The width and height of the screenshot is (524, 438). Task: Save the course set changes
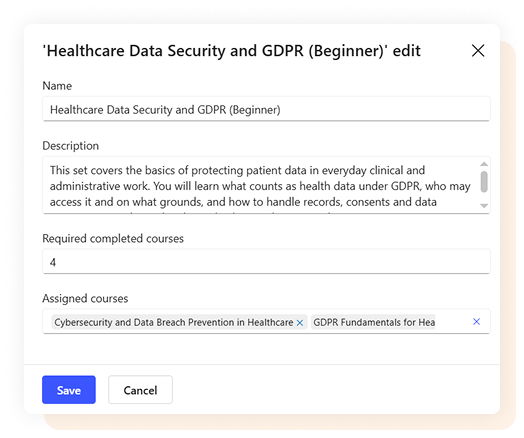click(x=69, y=390)
